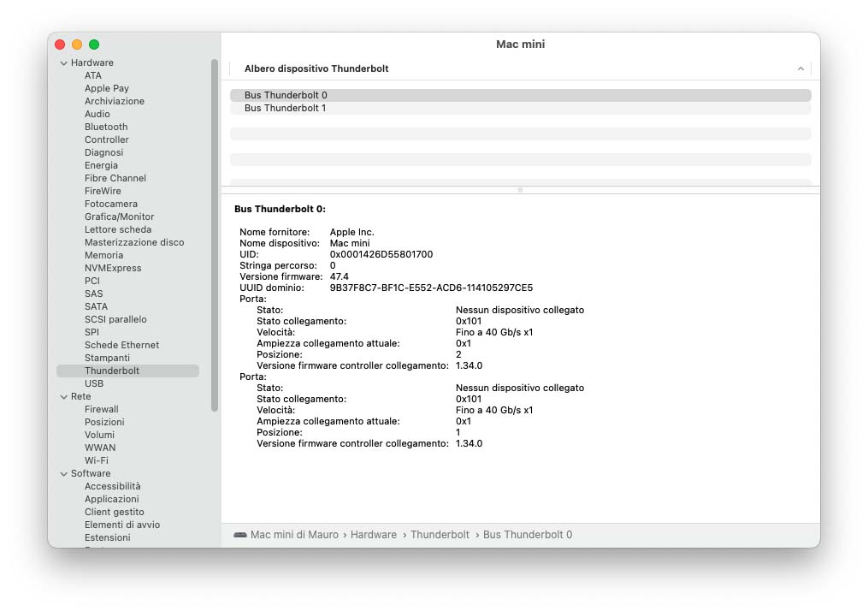Close the Mac mini window (red button)
The image size is (868, 611).
click(60, 44)
